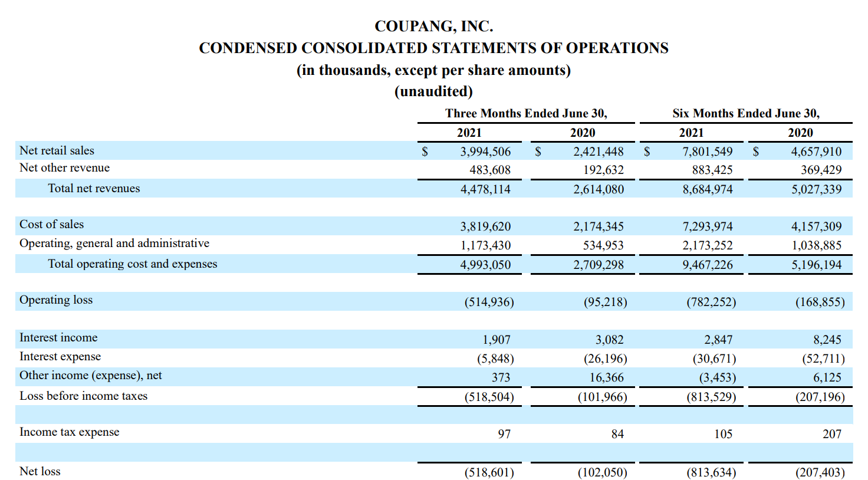The width and height of the screenshot is (868, 480).
Task: Click the 'Net loss' row label
Action: 40,471
